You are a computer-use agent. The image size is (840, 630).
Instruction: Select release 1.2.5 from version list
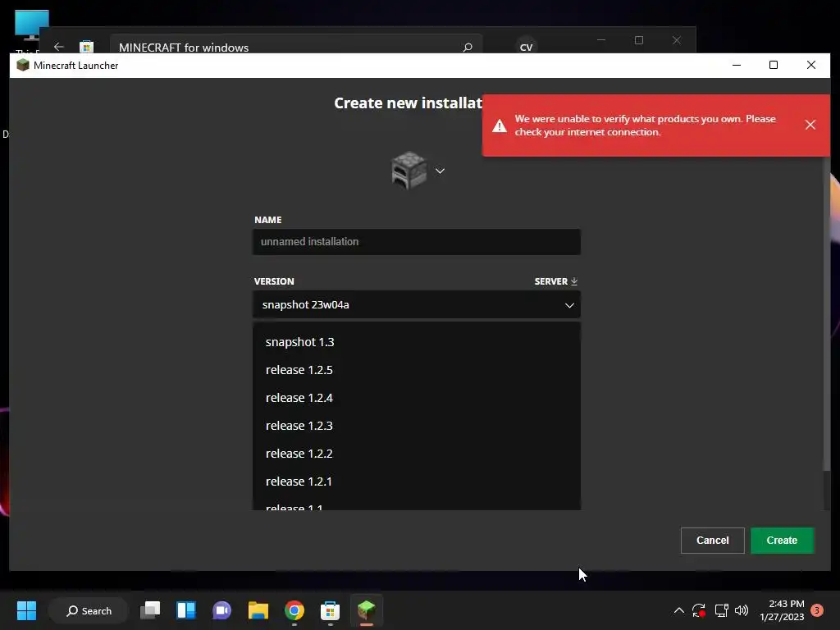tap(416, 370)
